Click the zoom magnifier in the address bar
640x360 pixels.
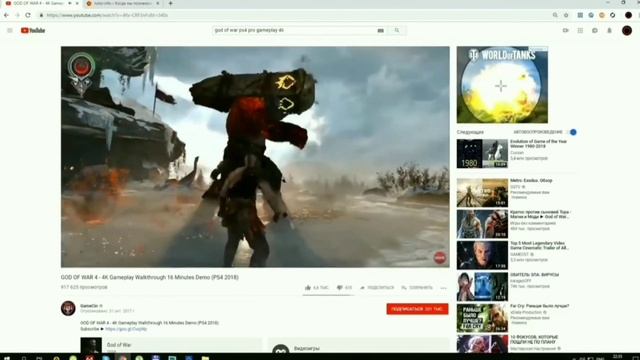pyautogui.click(x=555, y=15)
